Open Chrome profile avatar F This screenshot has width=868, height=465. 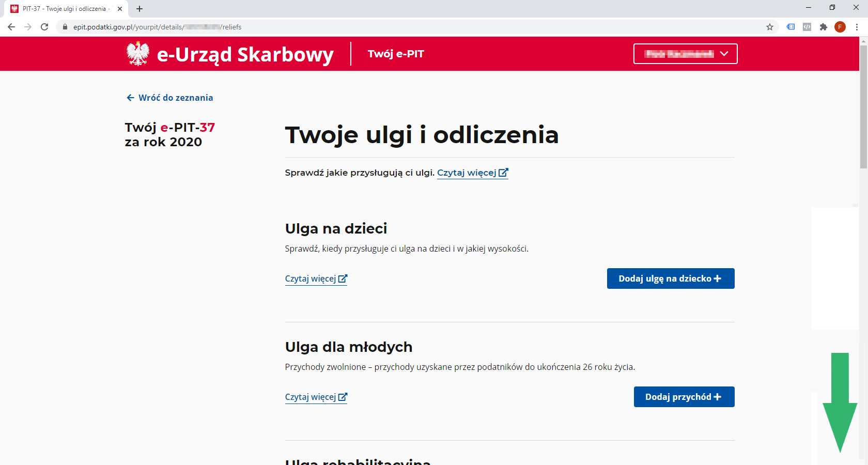point(840,27)
